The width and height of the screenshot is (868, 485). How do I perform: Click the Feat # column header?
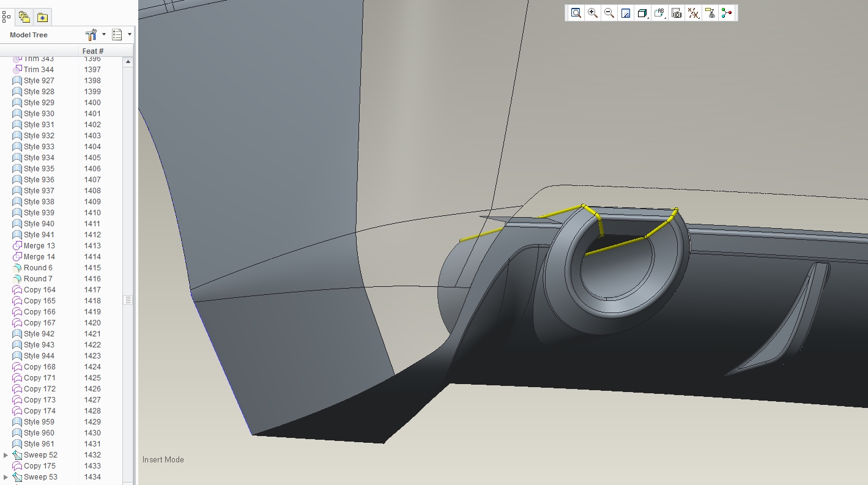click(x=93, y=51)
